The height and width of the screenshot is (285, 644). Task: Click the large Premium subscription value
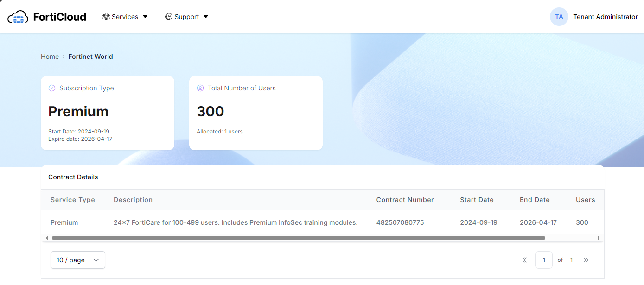(x=78, y=112)
